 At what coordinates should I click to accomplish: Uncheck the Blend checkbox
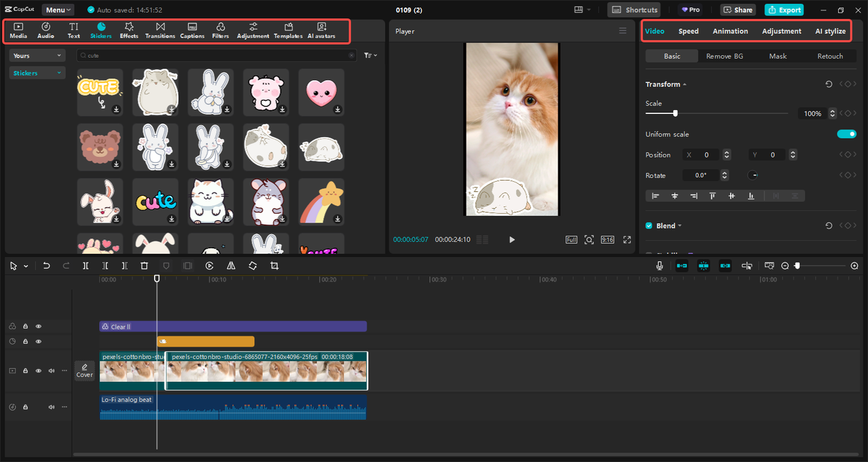pos(649,226)
